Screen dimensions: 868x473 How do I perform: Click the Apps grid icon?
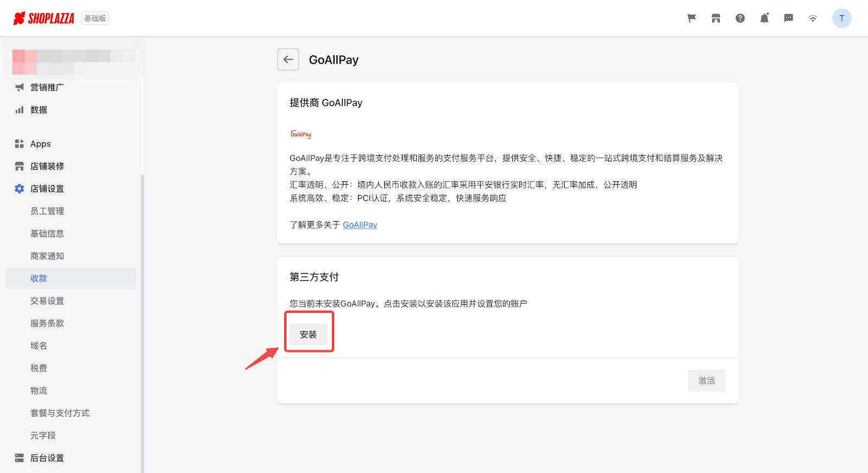[x=20, y=144]
